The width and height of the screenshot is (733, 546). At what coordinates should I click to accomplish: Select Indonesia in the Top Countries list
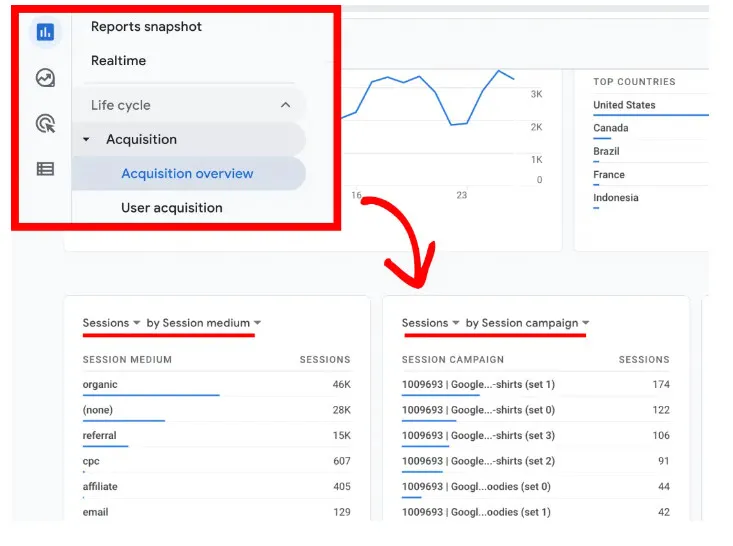[x=615, y=198]
